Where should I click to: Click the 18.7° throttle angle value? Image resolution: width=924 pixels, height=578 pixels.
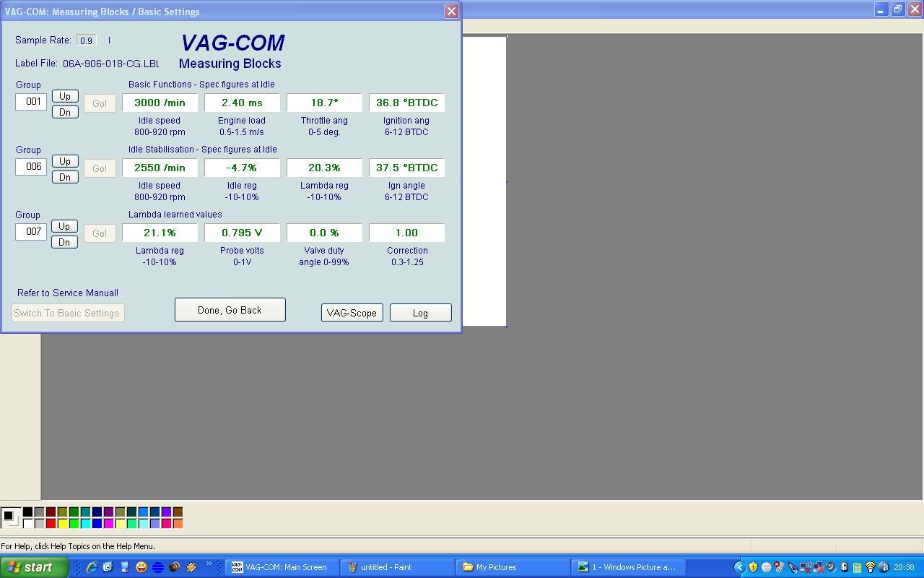point(324,103)
